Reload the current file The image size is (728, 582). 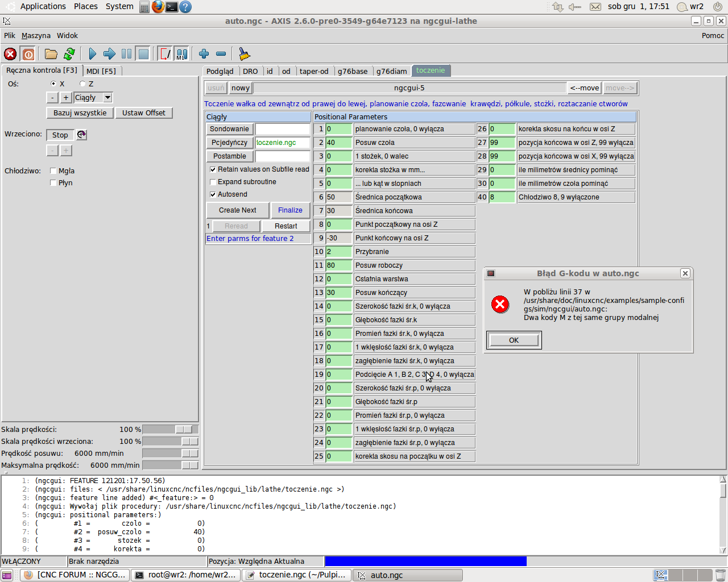[x=69, y=54]
